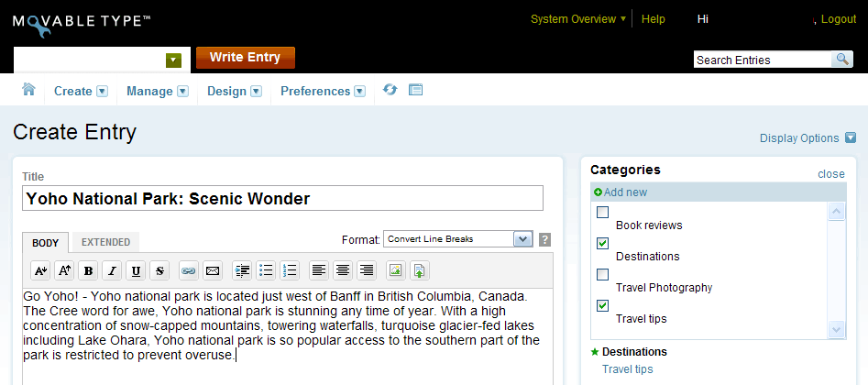Uncheck the Destinations category checkbox
Image resolution: width=868 pixels, height=385 pixels.
coord(602,244)
